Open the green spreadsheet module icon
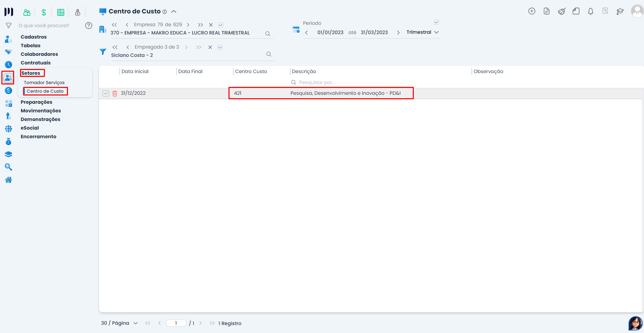This screenshot has width=644, height=333. coord(61,12)
